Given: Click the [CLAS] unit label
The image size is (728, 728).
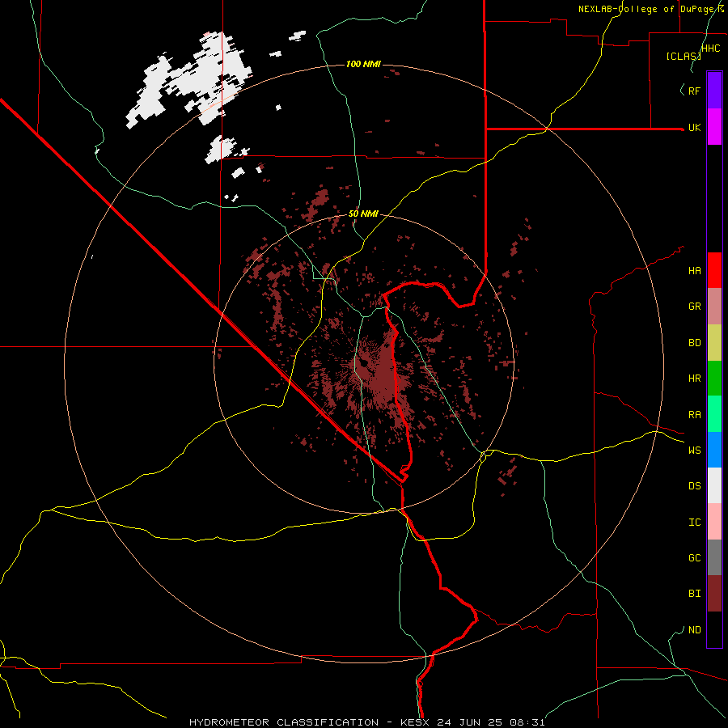Looking at the screenshot, I should pos(684,56).
